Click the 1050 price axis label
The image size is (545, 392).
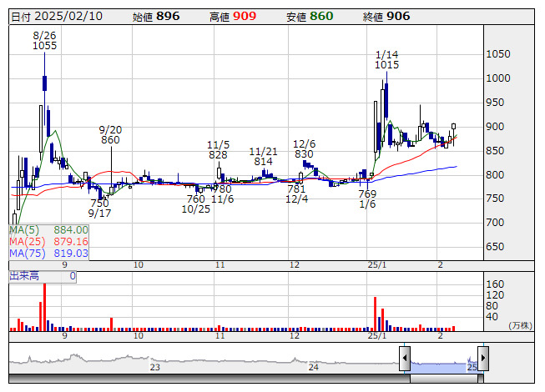pyautogui.click(x=498, y=54)
